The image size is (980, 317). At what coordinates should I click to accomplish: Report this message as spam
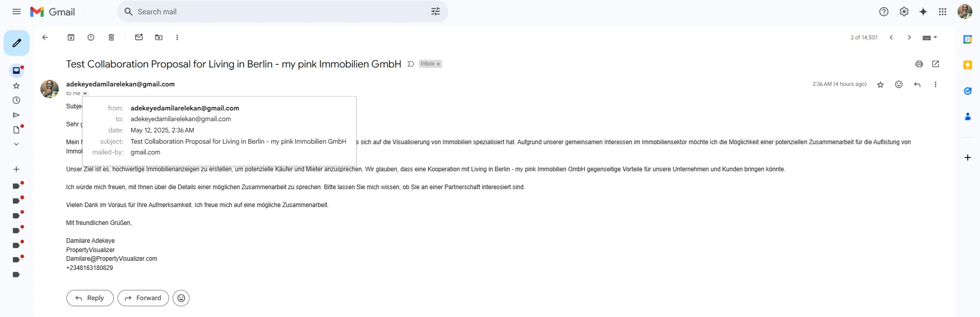pyautogui.click(x=91, y=37)
